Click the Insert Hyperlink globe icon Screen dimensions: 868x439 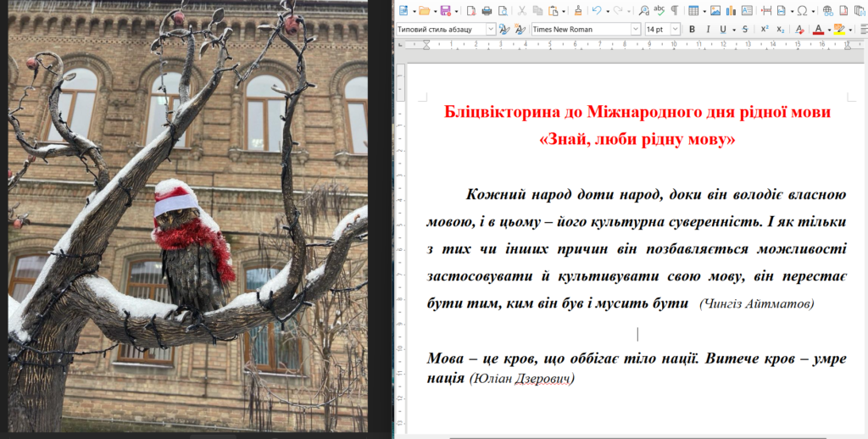827,10
